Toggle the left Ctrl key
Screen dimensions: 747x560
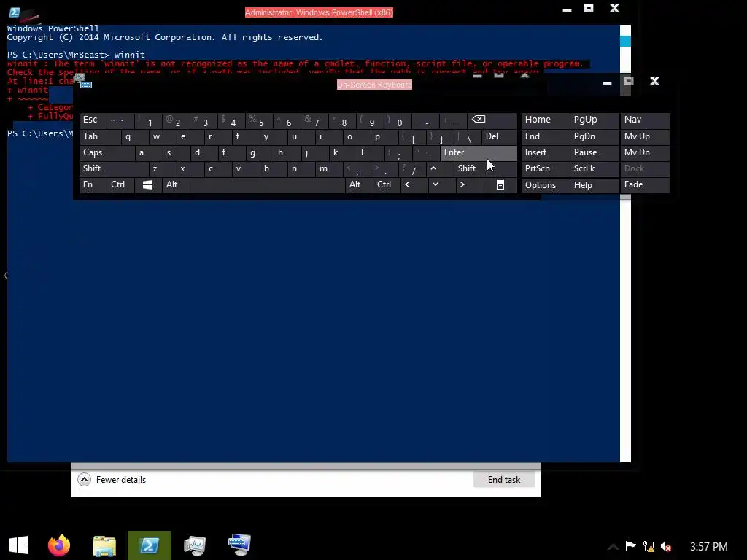click(x=120, y=184)
